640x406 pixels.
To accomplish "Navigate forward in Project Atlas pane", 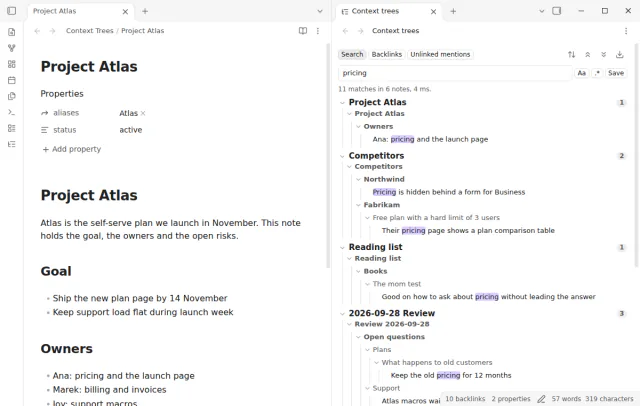I will [52, 31].
